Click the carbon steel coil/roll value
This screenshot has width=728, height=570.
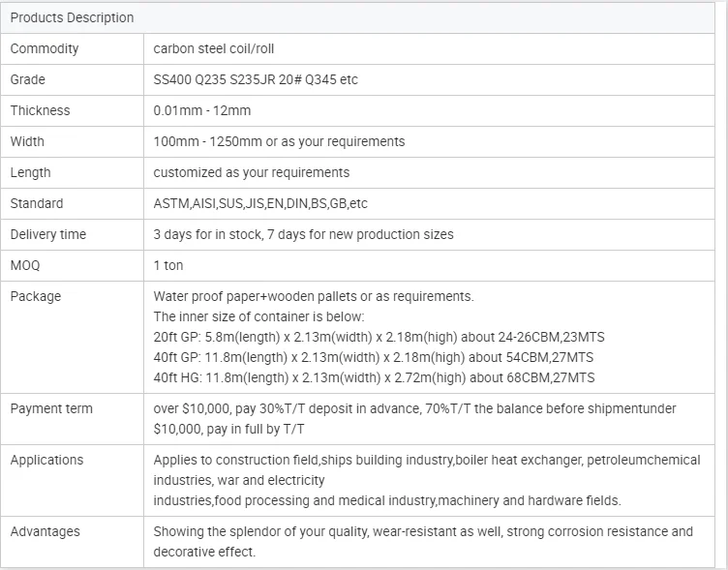click(x=220, y=49)
